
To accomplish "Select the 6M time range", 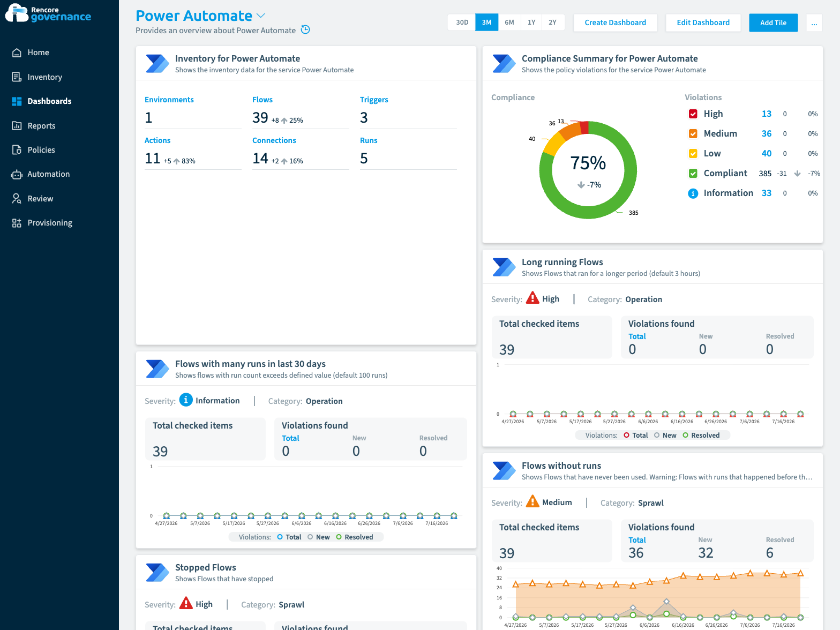I will [x=509, y=22].
